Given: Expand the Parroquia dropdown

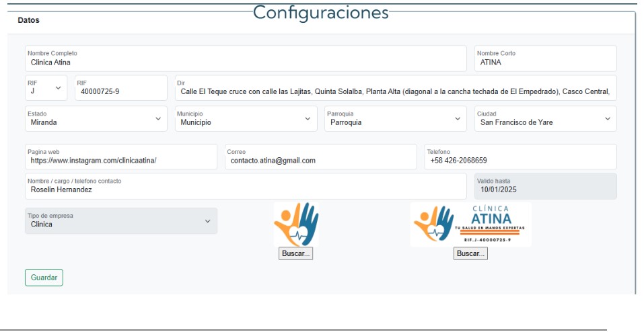Looking at the screenshot, I should point(396,118).
